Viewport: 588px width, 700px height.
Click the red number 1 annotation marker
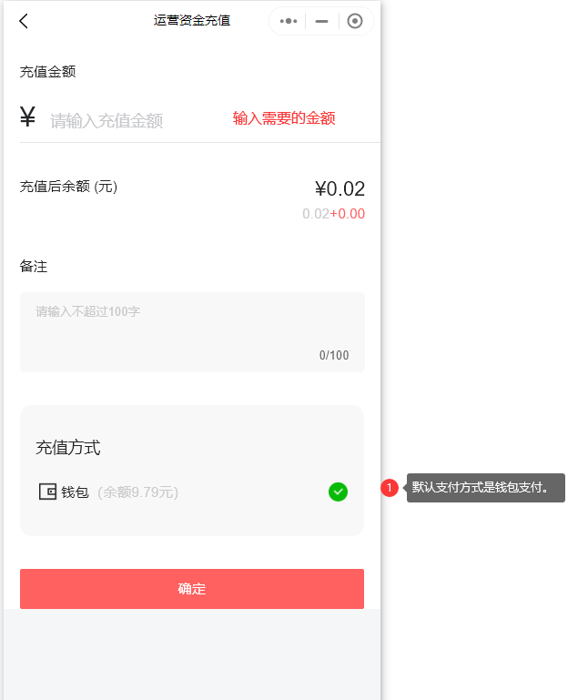click(390, 488)
